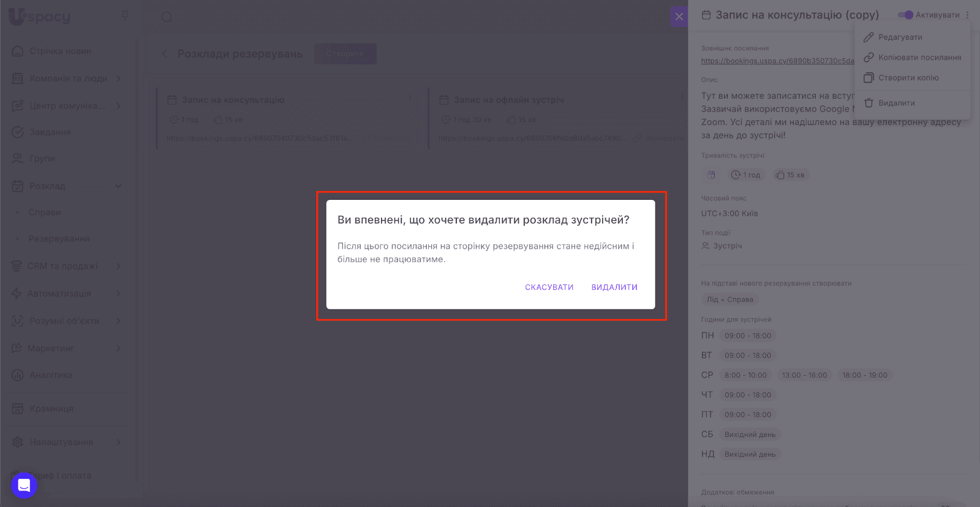Screen dimensions: 980x507
Task: Confirm with the ВИДАЛИТИ dialog button
Action: pos(614,287)
